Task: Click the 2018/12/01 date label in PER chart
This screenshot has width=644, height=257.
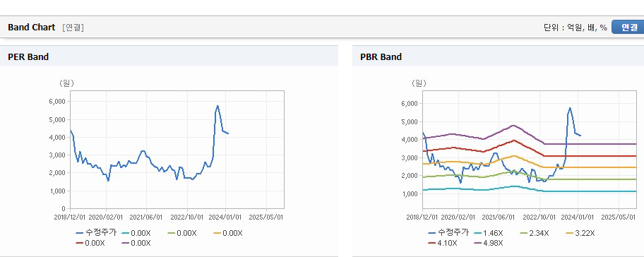Action: click(x=70, y=217)
